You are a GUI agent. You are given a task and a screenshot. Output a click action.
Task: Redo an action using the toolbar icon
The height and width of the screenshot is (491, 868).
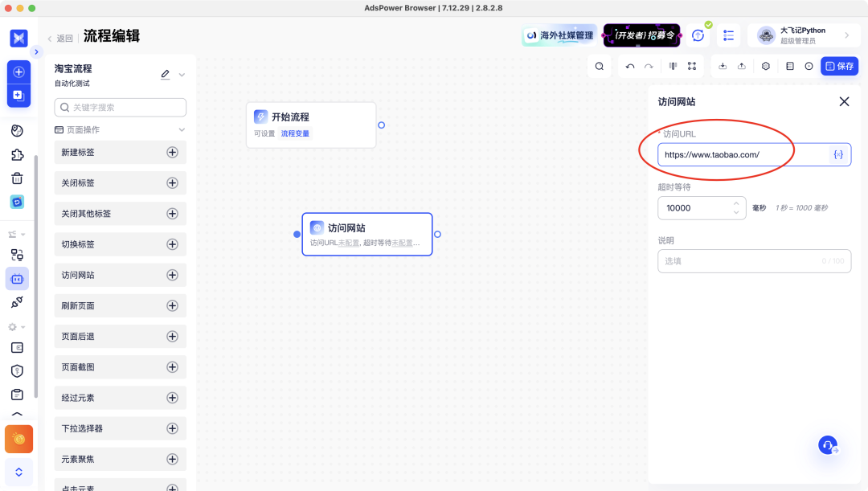tap(649, 65)
